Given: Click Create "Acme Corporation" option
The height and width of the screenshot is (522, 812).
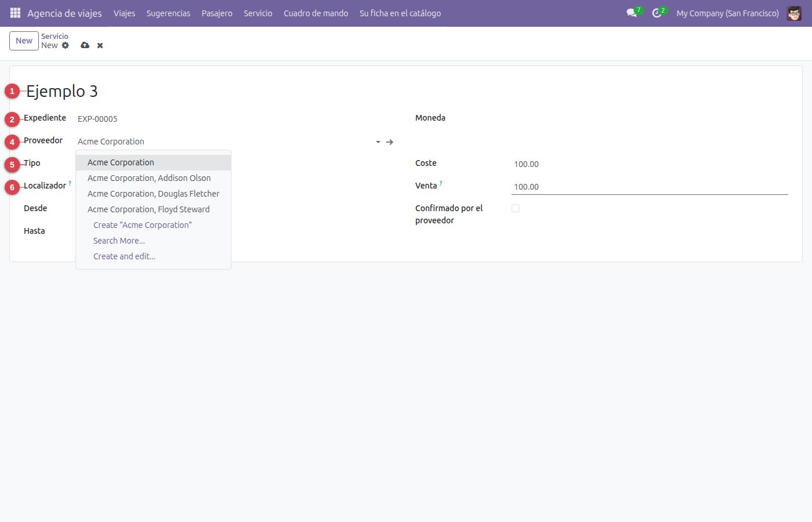Looking at the screenshot, I should coord(153,225).
